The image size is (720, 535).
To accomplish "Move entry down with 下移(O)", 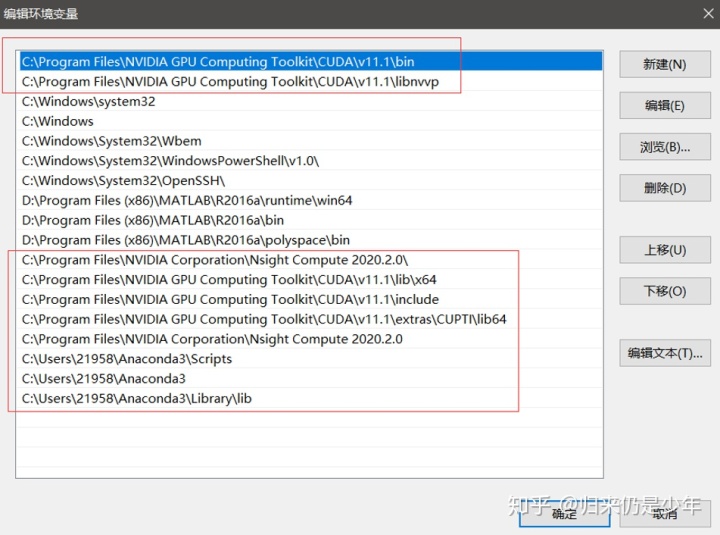I will tap(664, 291).
